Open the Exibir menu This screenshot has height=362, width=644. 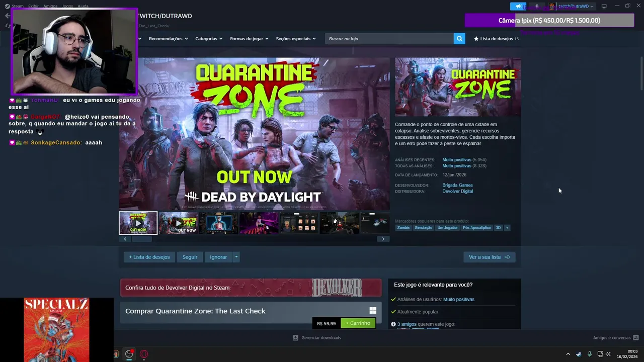coord(33,7)
